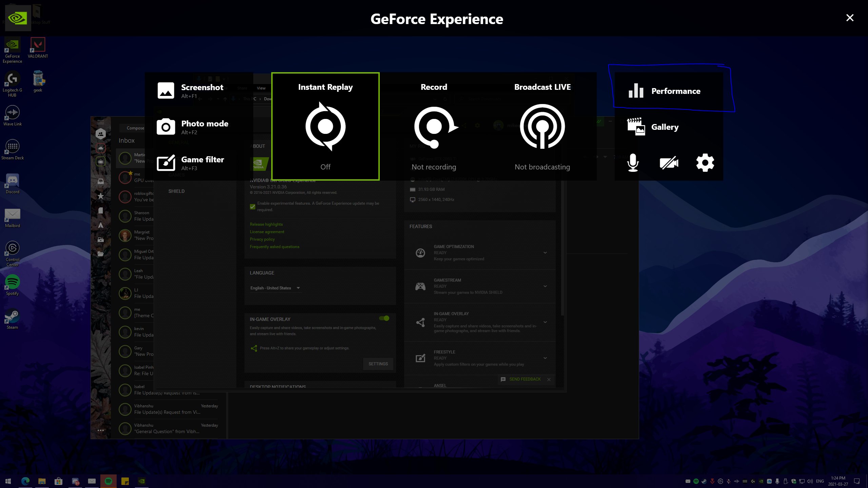Open the Broadcast LIVE panel

click(x=542, y=126)
